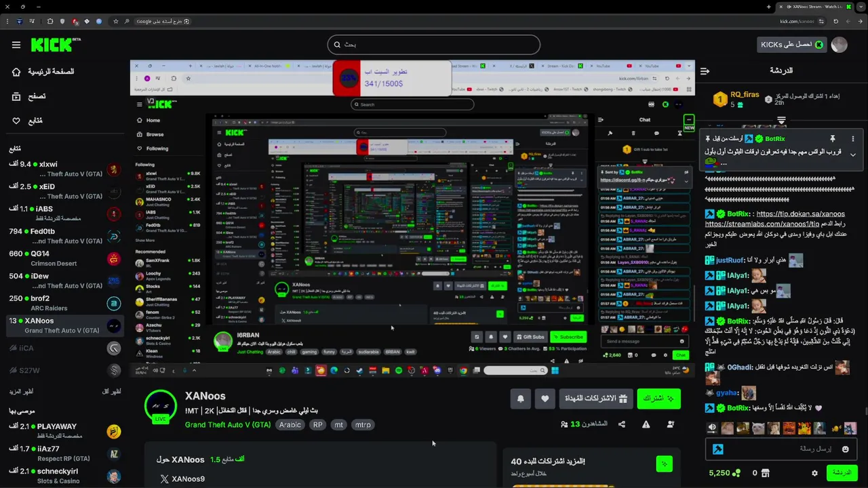The image size is (868, 488).
Task: Expand the pinned message with the chevron
Action: pos(853,155)
